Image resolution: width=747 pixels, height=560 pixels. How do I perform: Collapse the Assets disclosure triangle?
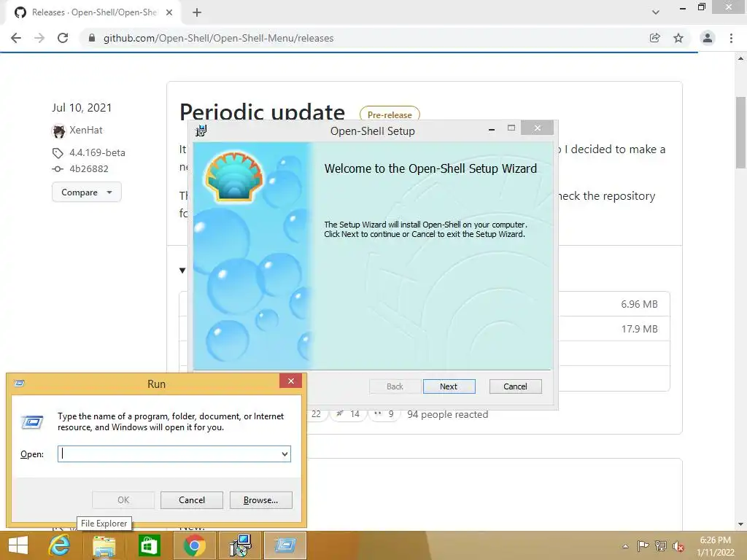point(182,271)
